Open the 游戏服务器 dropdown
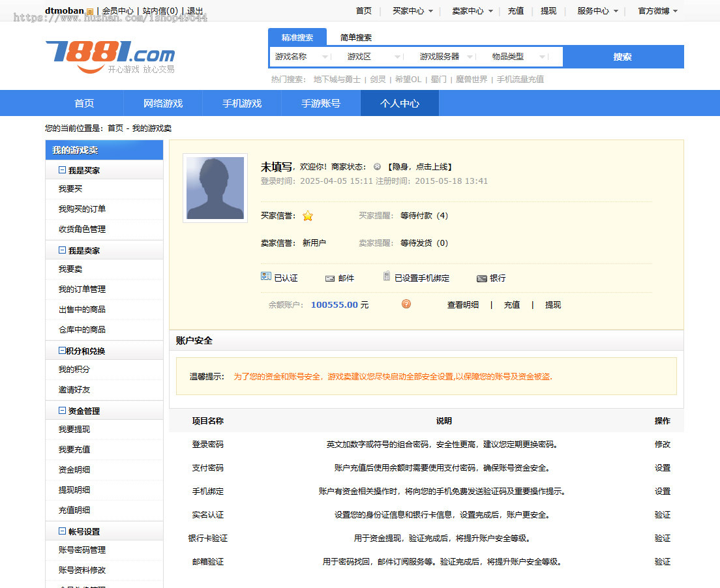Image resolution: width=720 pixels, height=588 pixels. [x=446, y=57]
